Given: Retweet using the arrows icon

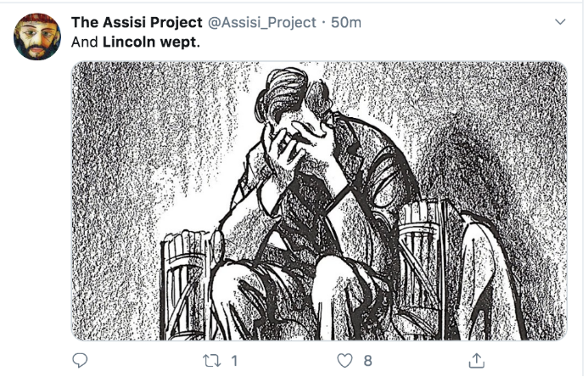Looking at the screenshot, I should point(212,361).
